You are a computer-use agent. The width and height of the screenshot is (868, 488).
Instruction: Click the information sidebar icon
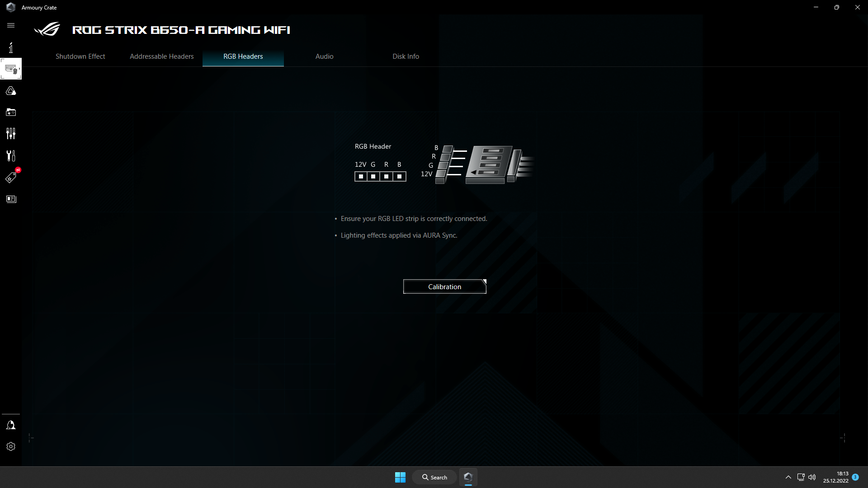pos(11,47)
